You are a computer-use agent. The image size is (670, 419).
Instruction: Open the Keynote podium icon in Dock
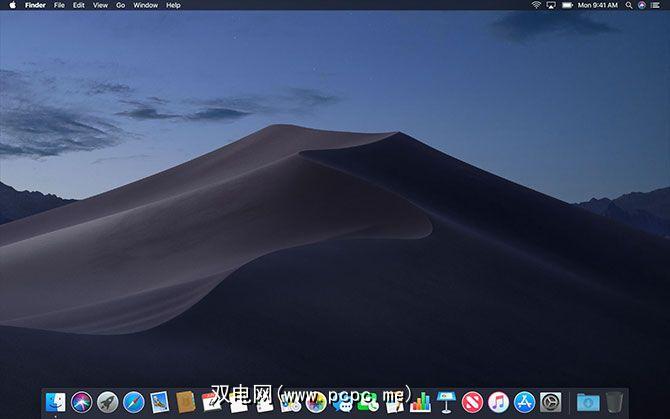pos(446,402)
